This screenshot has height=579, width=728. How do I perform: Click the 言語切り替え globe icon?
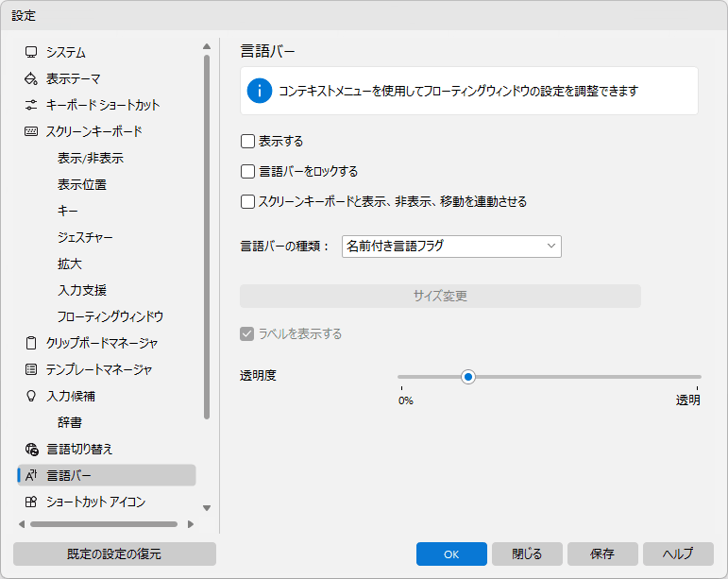[x=31, y=449]
